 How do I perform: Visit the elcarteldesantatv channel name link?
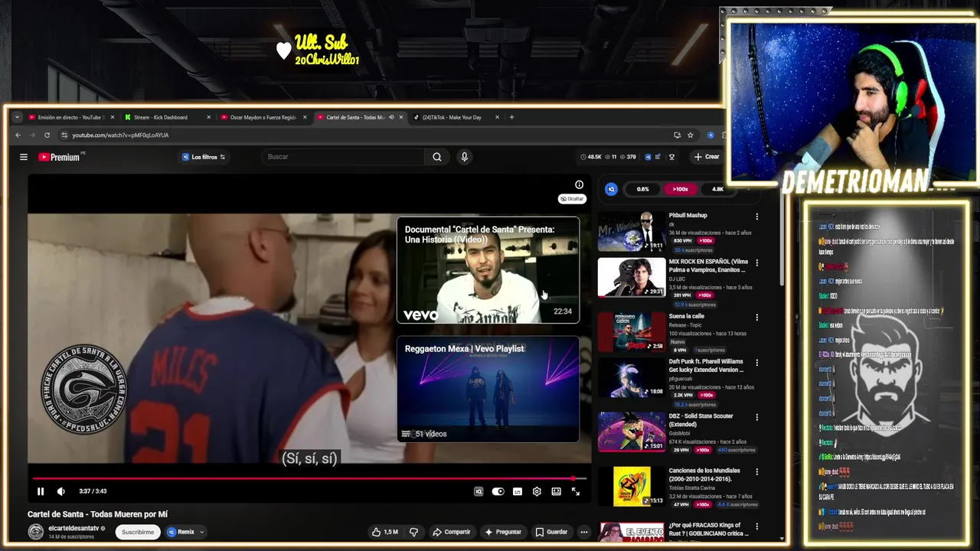[73, 528]
